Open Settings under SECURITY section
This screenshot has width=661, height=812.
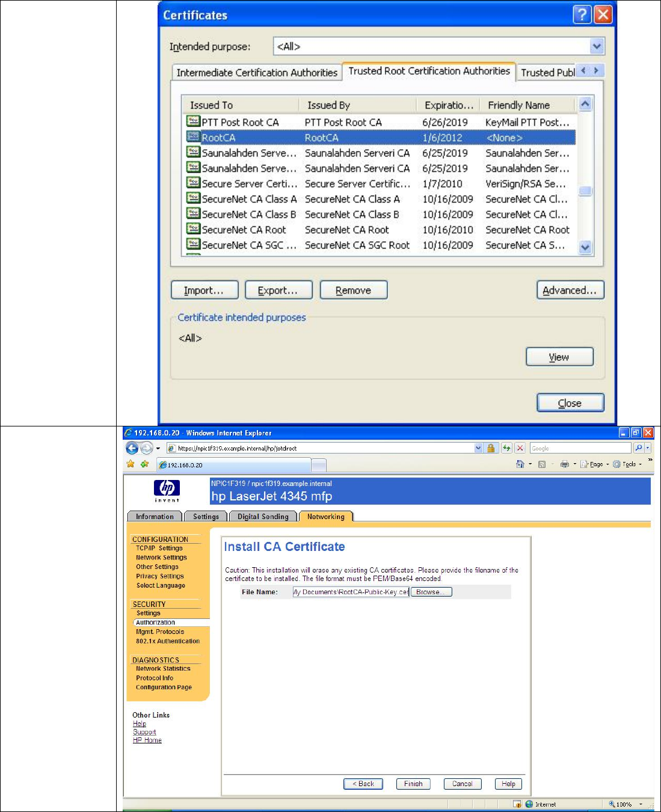click(x=148, y=613)
